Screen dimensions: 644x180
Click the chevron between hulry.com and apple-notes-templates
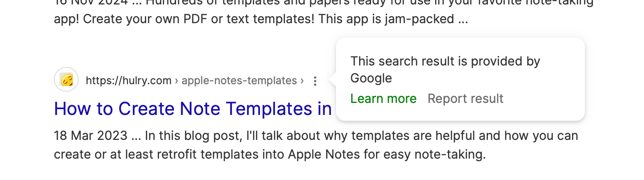click(x=176, y=81)
